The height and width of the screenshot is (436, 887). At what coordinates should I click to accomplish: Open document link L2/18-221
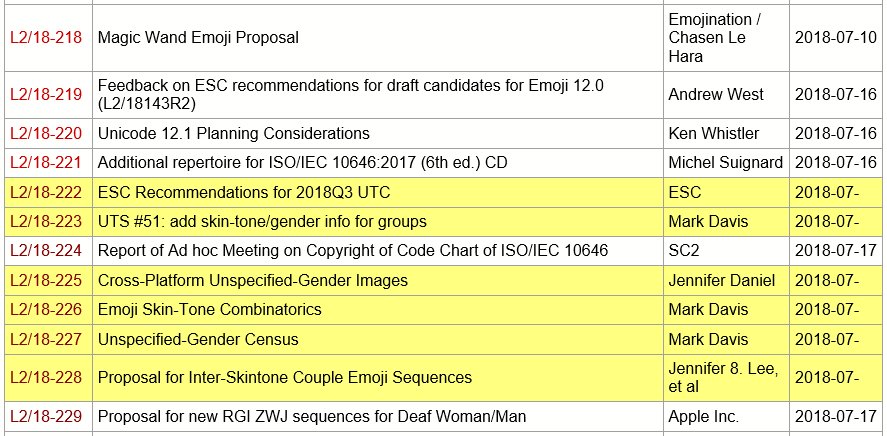[x=46, y=163]
